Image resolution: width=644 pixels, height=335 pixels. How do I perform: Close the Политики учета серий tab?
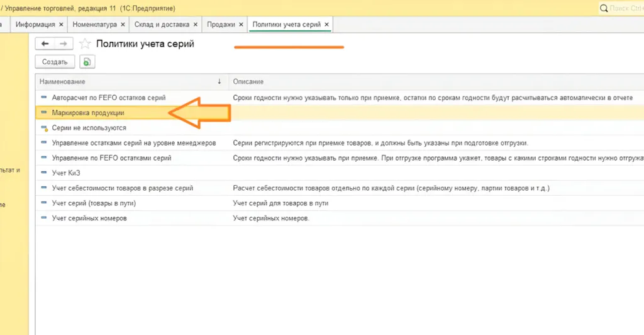[326, 25]
